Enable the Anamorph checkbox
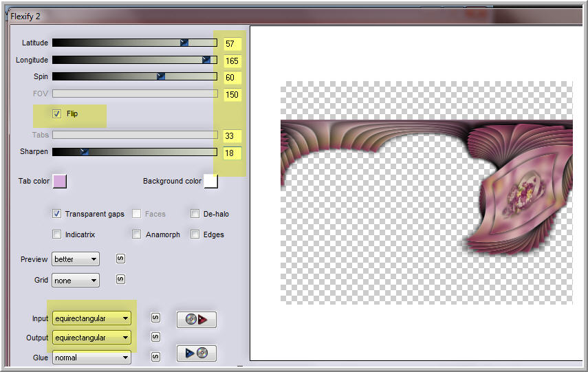The image size is (588, 372). [x=136, y=234]
